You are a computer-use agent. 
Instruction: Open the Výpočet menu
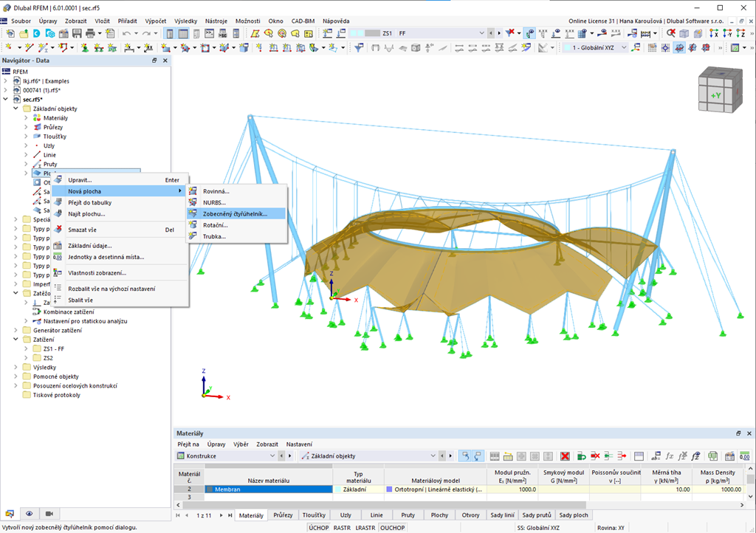155,21
